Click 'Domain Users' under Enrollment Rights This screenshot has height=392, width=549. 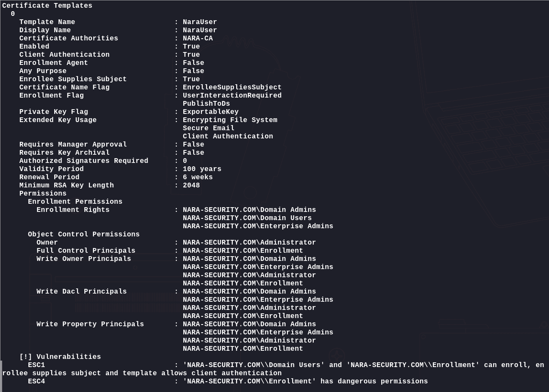(x=247, y=218)
